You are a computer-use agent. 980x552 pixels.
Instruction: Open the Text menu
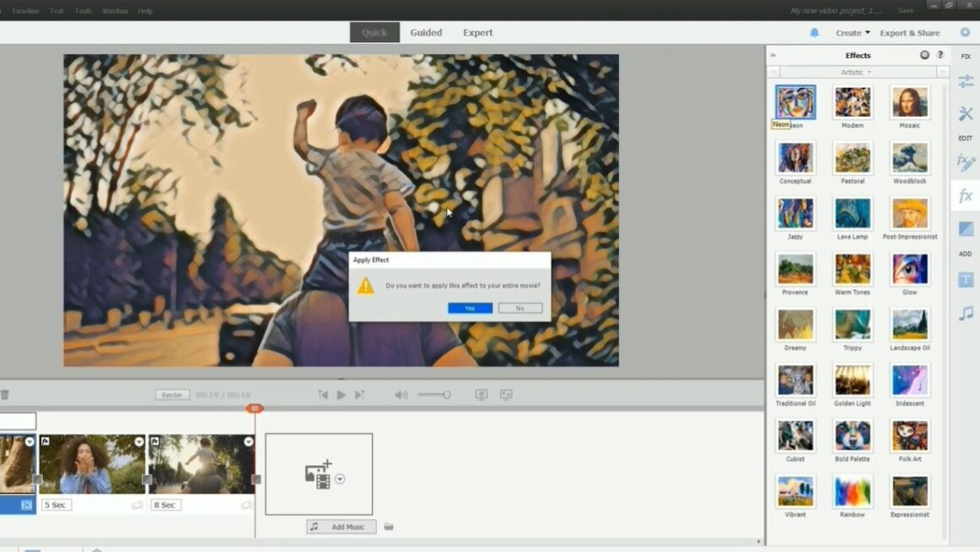tap(57, 11)
